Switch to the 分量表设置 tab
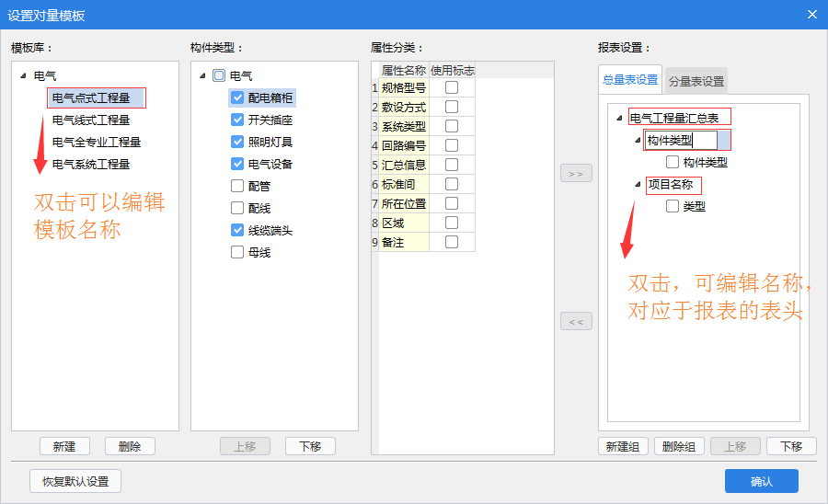The image size is (828, 504). point(696,81)
